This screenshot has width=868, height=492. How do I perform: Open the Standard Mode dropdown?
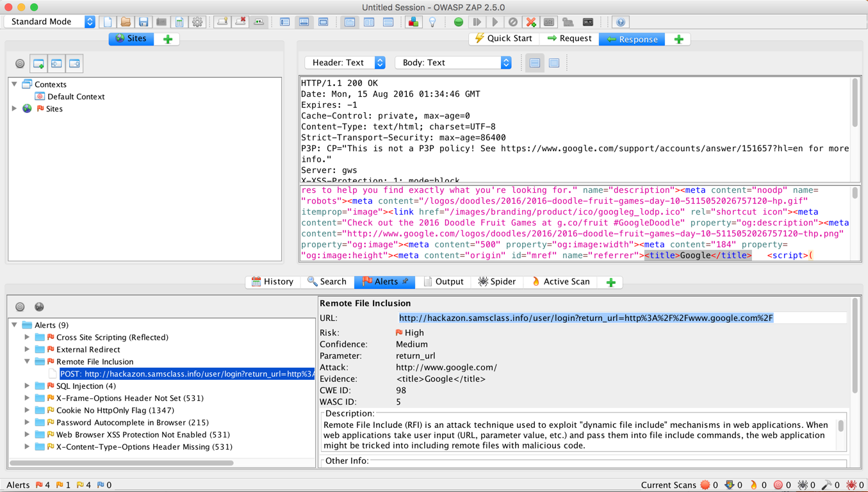click(x=51, y=22)
